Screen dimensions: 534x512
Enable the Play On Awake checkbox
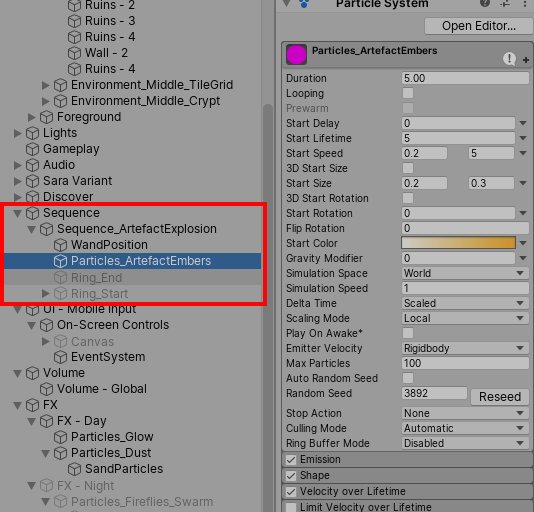[x=408, y=333]
